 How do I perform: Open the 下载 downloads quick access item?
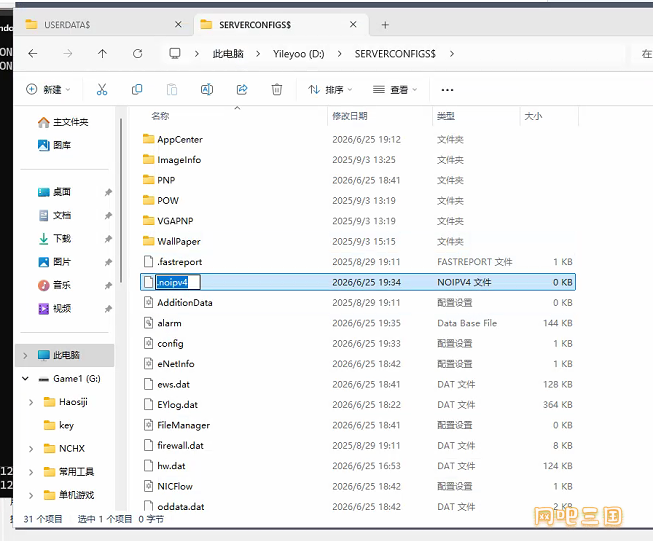(x=62, y=239)
